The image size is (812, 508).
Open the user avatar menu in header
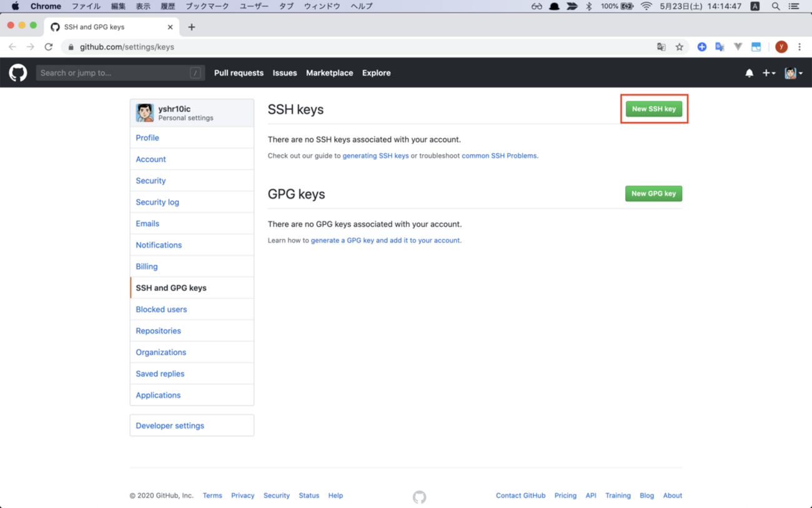pyautogui.click(x=793, y=73)
